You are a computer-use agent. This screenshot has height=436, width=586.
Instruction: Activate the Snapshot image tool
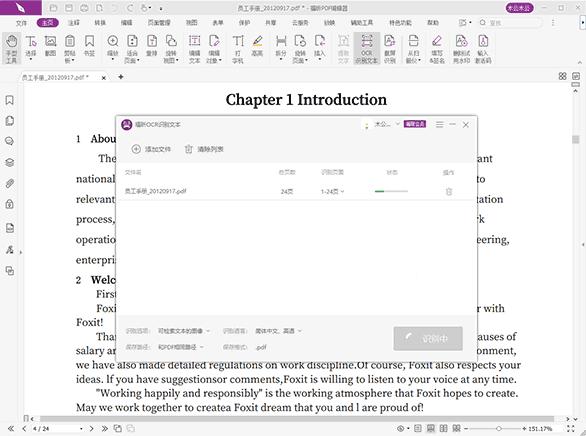(50, 46)
